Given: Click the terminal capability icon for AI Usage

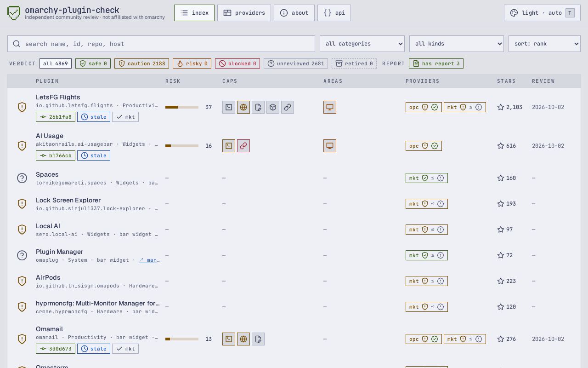Looking at the screenshot, I should (229, 146).
